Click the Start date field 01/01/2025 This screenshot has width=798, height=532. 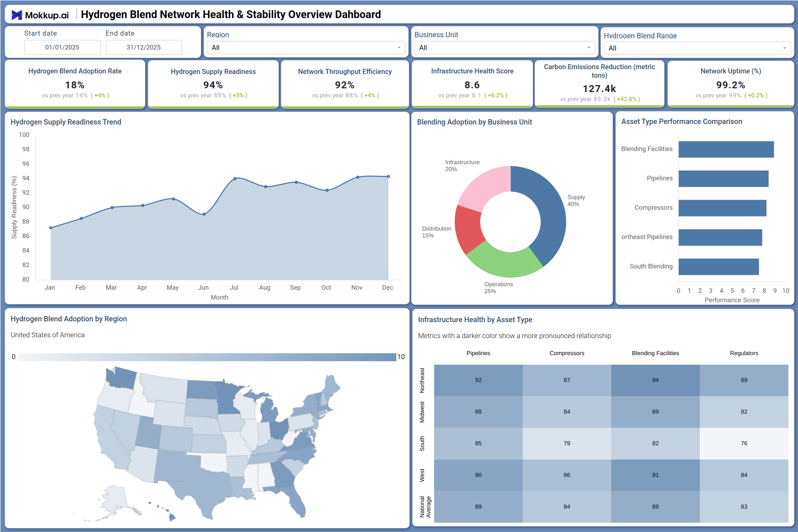pyautogui.click(x=63, y=47)
